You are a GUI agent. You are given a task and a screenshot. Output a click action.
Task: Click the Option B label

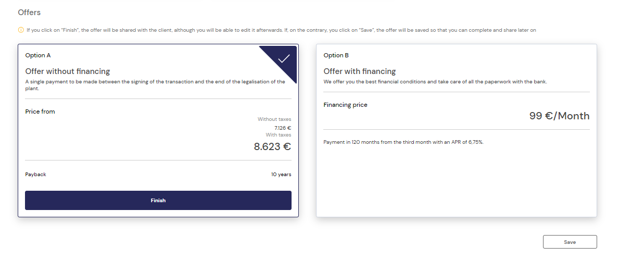[x=336, y=55]
